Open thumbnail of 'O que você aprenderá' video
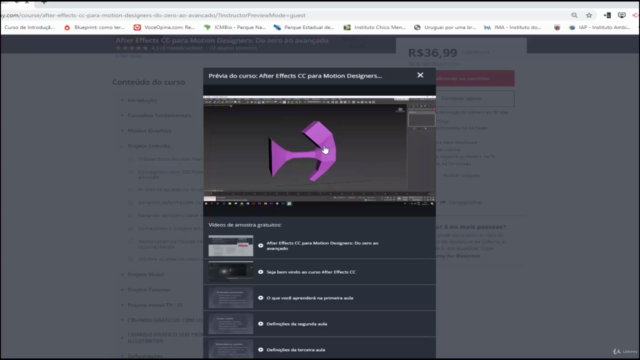Image resolution: width=640 pixels, height=360 pixels. 231,298
